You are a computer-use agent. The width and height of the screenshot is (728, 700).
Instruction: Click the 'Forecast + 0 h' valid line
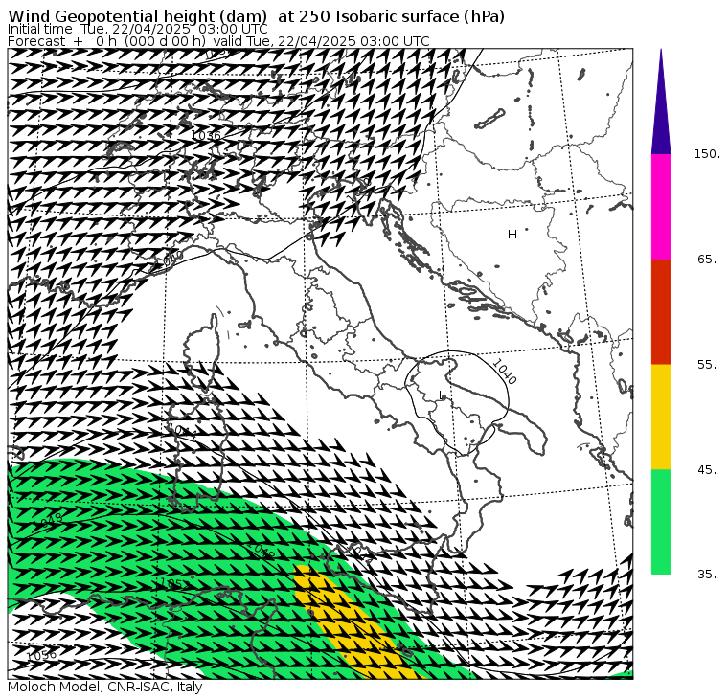pyautogui.click(x=218, y=42)
